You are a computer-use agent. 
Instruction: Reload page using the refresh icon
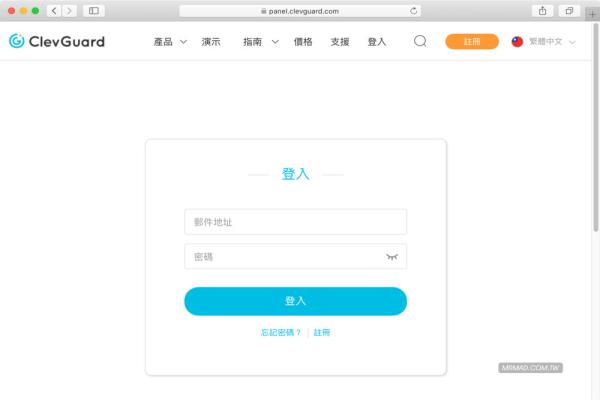coord(413,11)
